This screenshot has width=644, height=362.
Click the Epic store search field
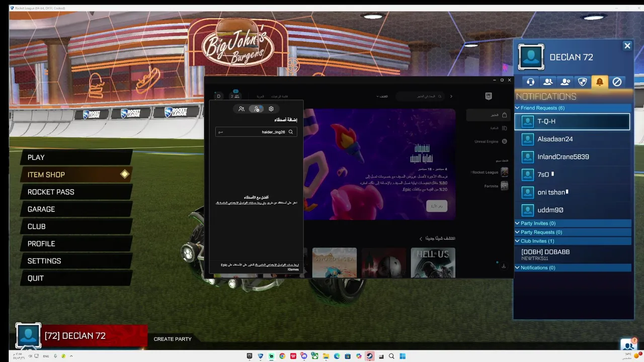point(420,96)
